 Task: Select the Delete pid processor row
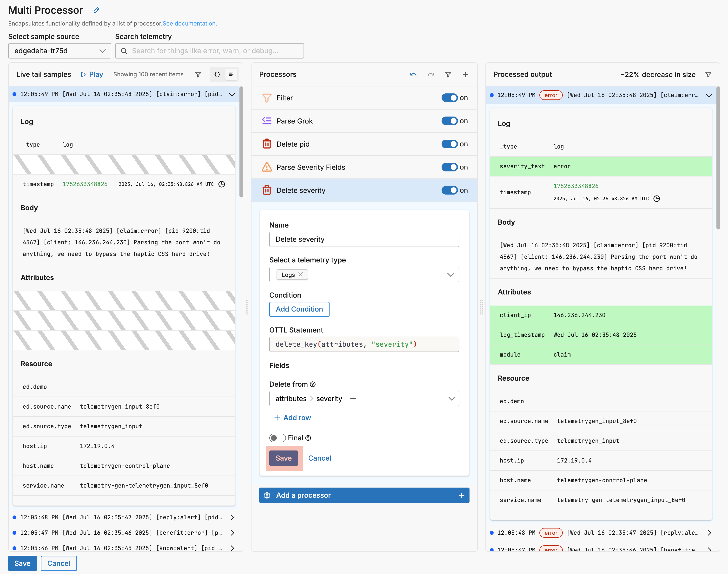tap(364, 144)
